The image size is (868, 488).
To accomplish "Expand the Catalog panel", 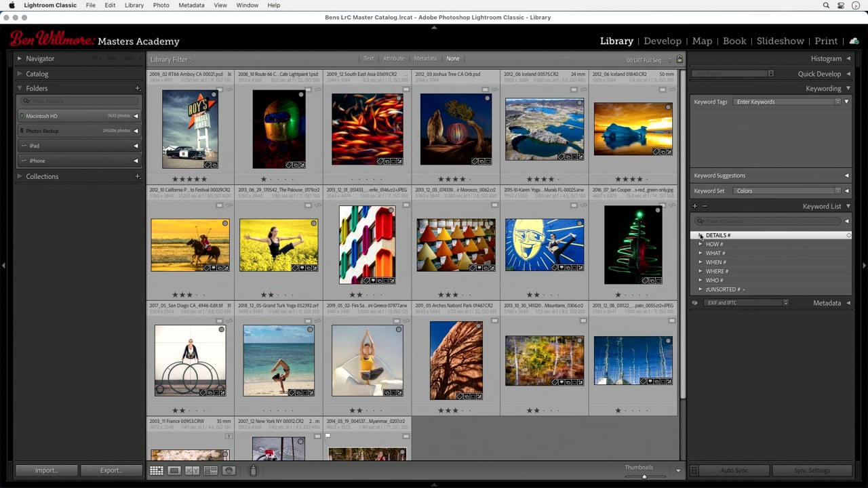I will (19, 74).
